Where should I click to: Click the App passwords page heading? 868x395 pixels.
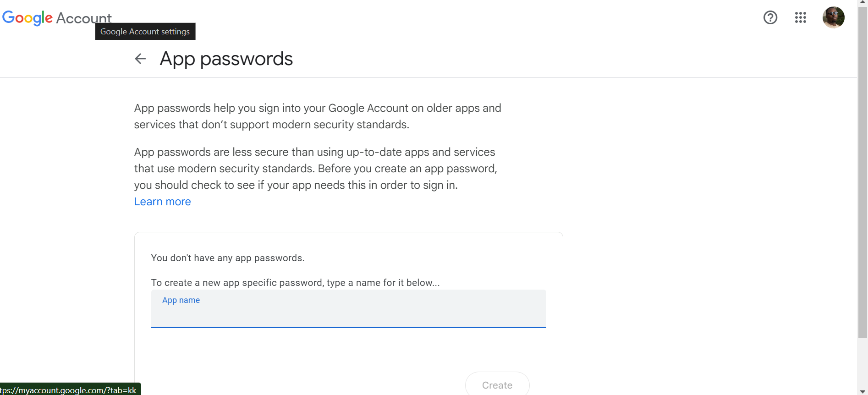[x=226, y=59]
